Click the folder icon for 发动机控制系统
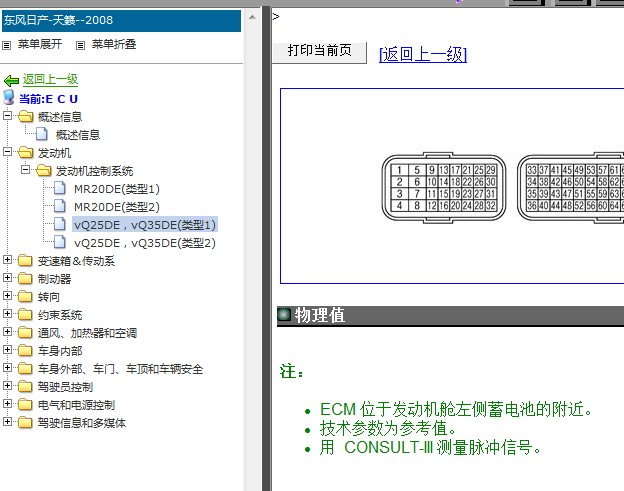The width and height of the screenshot is (624, 491). tap(43, 170)
